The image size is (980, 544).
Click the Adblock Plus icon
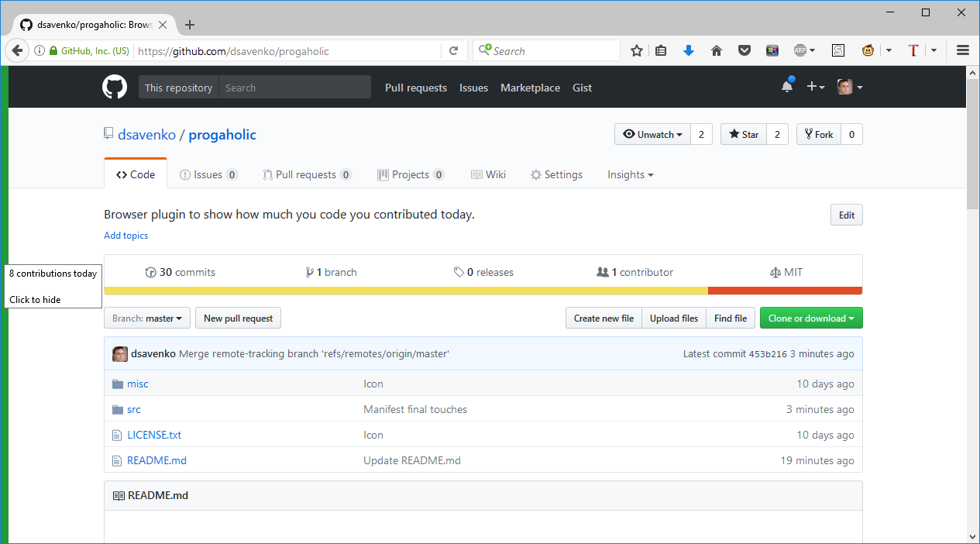[x=800, y=51]
